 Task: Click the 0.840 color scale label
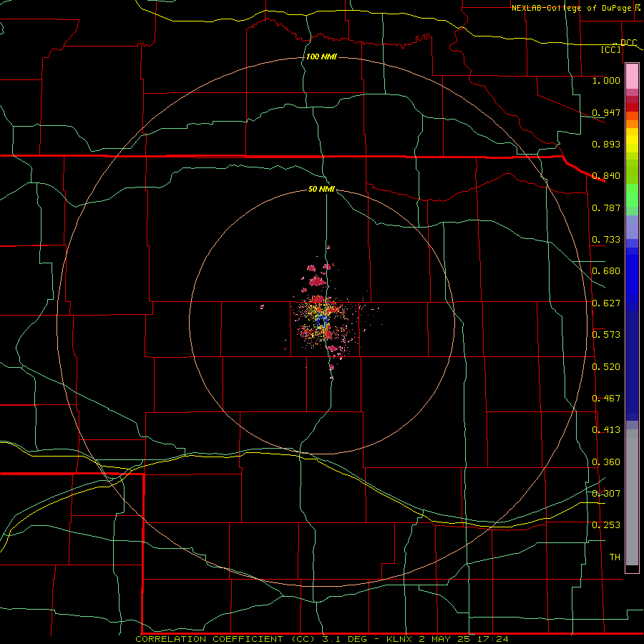point(606,176)
